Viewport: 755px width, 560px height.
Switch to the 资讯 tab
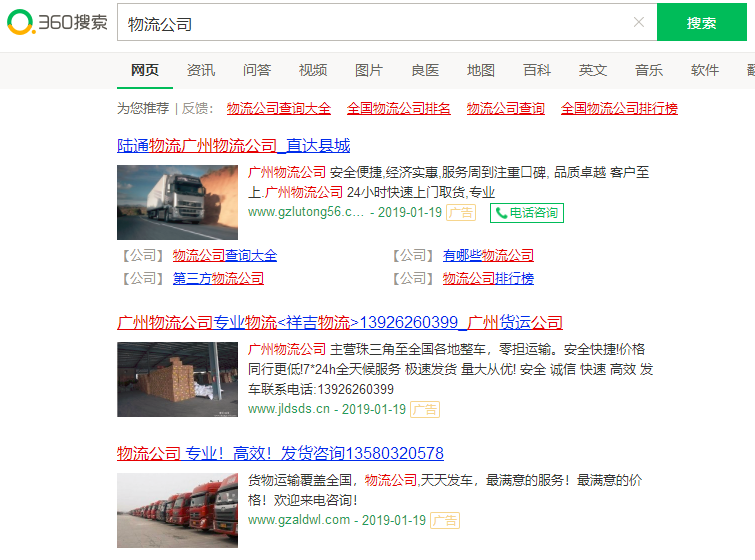coord(201,70)
